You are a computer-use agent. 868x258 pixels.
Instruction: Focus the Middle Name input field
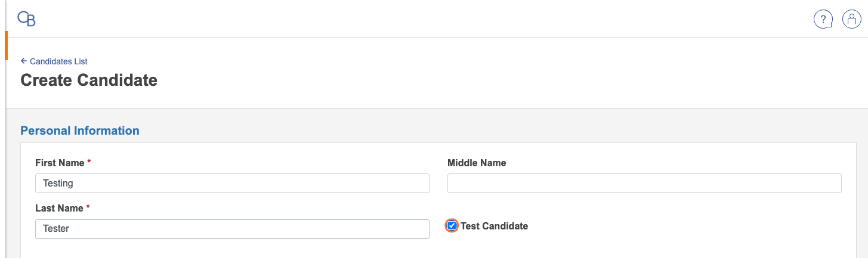(x=644, y=184)
